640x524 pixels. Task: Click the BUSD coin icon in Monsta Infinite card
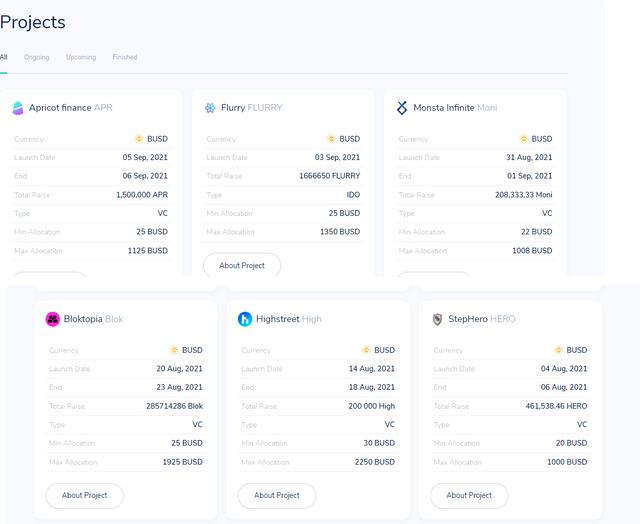[x=524, y=139]
